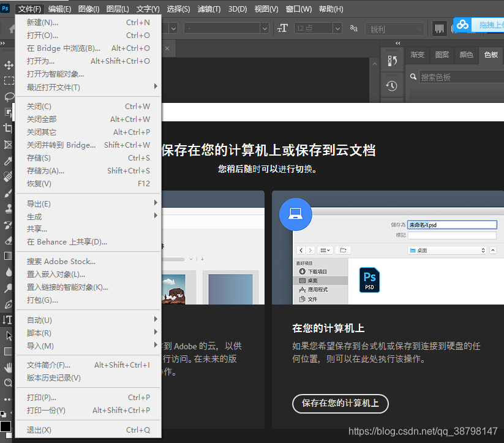Select the Hand tool

point(8,367)
